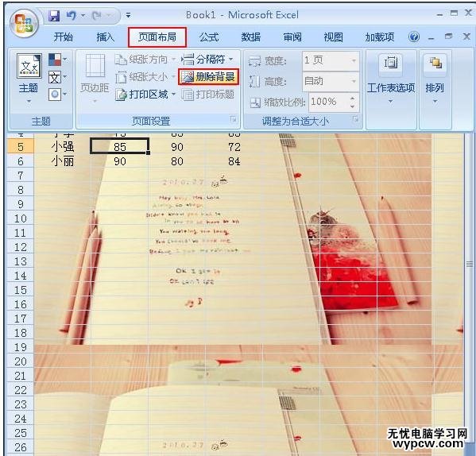Image resolution: width=476 pixels, height=456 pixels.
Task: Redo the last action
Action: pos(97,15)
